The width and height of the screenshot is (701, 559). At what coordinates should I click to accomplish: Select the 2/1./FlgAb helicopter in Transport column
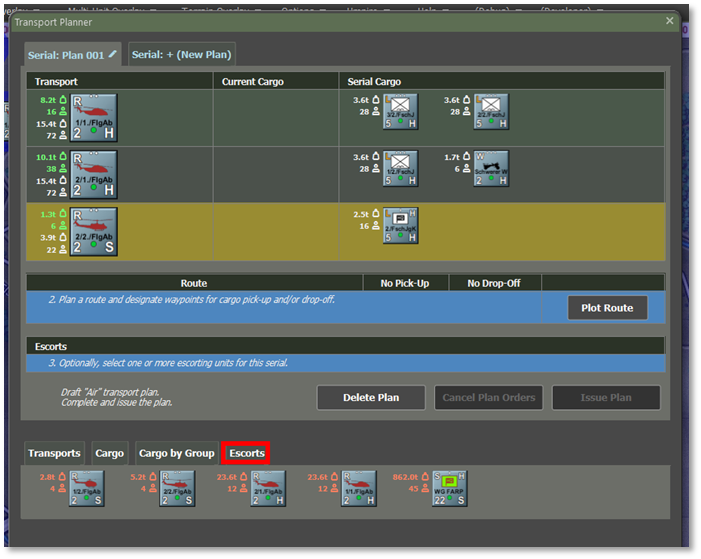(94, 174)
